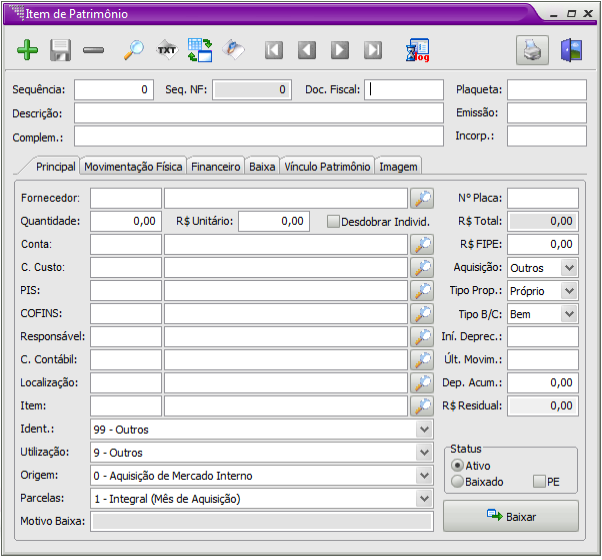Switch to the Movimentação Física tab
The width and height of the screenshot is (602, 560).
click(133, 167)
